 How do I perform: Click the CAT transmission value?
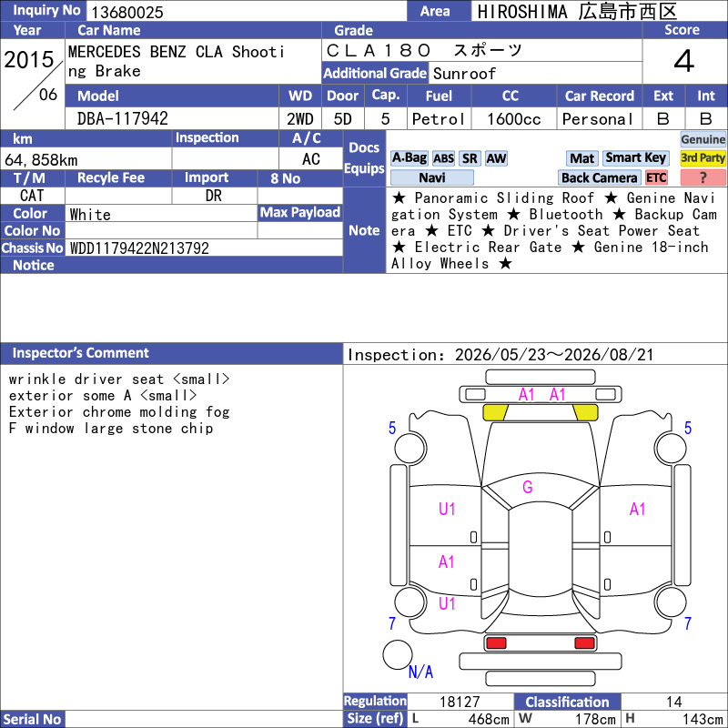(32, 196)
